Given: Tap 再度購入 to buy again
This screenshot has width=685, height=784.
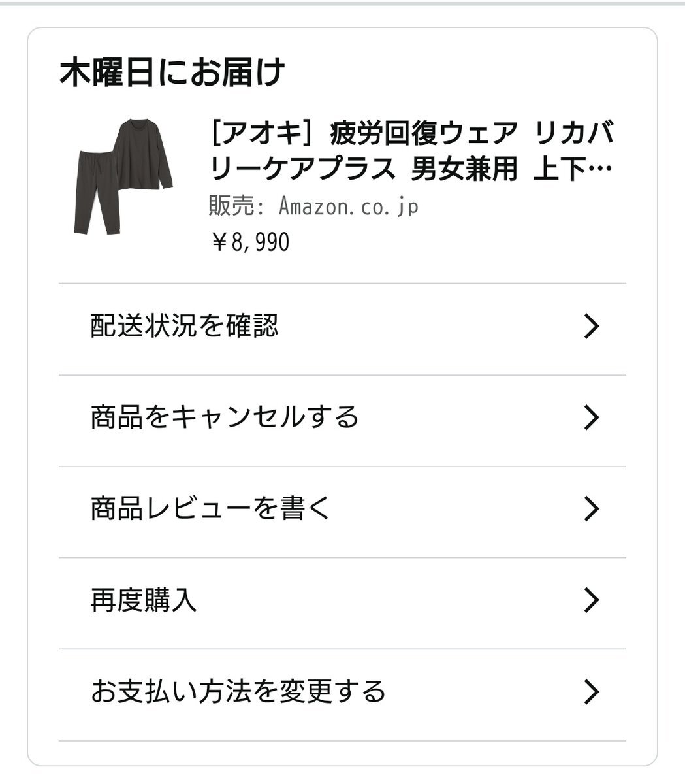Looking at the screenshot, I should (x=144, y=600).
